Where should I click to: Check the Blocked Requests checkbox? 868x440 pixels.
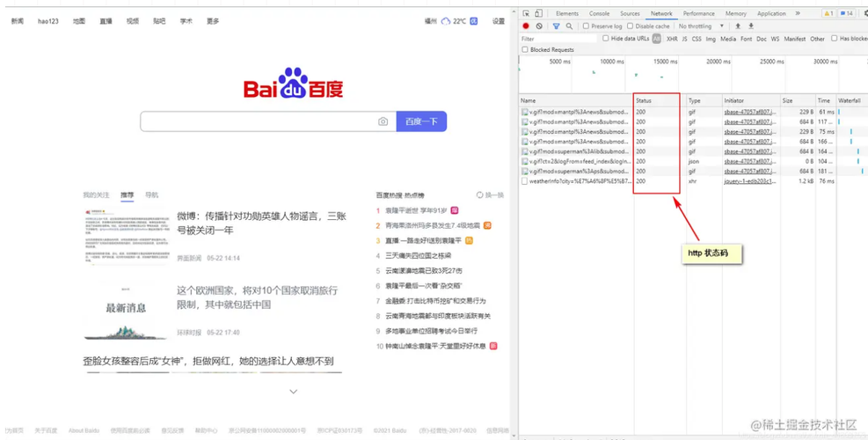(x=525, y=49)
